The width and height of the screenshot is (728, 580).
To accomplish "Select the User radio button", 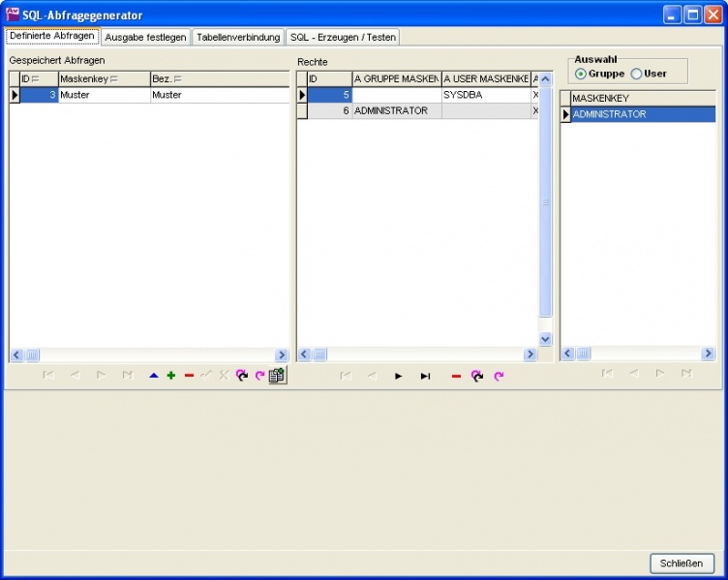I will (636, 74).
